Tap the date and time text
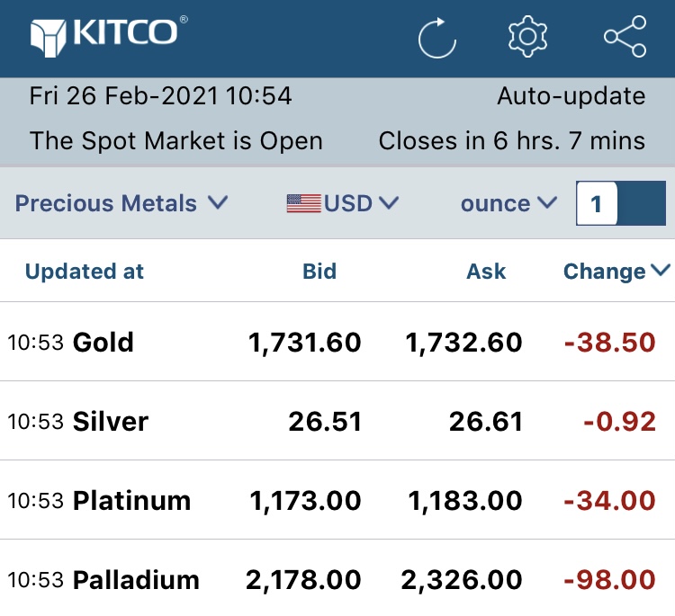Screen dimensions: 675x616 click(x=160, y=95)
